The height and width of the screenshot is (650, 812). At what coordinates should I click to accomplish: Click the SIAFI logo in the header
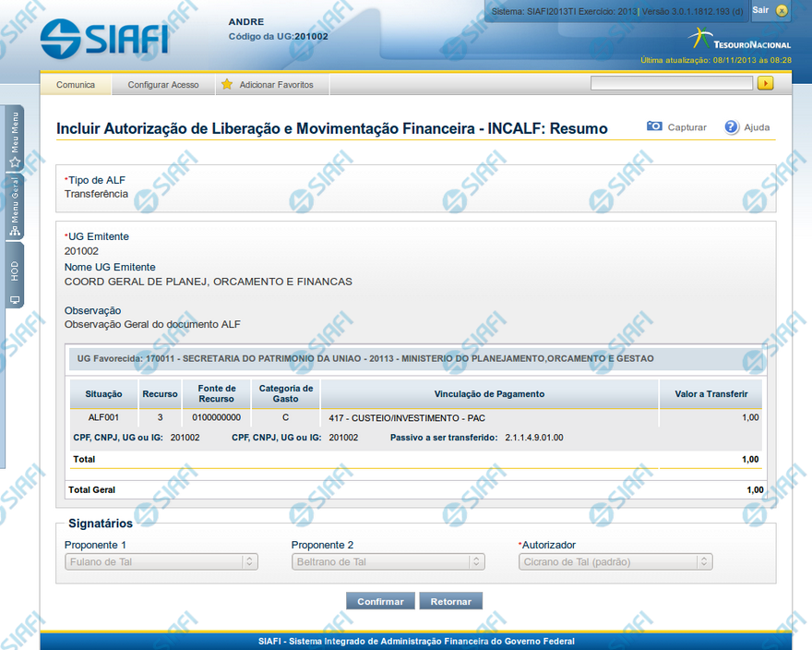pyautogui.click(x=104, y=38)
